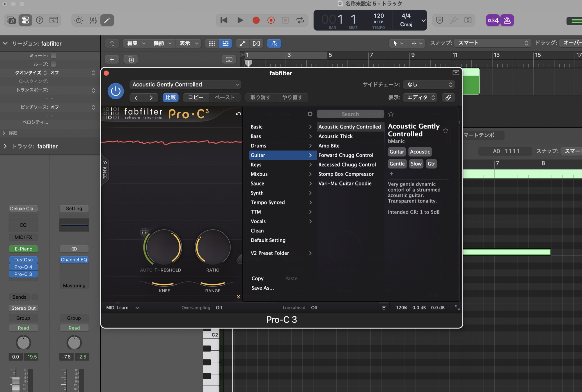The image size is (582, 392).
Task: Toggle audition headphone icon near threshold
Action: [144, 232]
